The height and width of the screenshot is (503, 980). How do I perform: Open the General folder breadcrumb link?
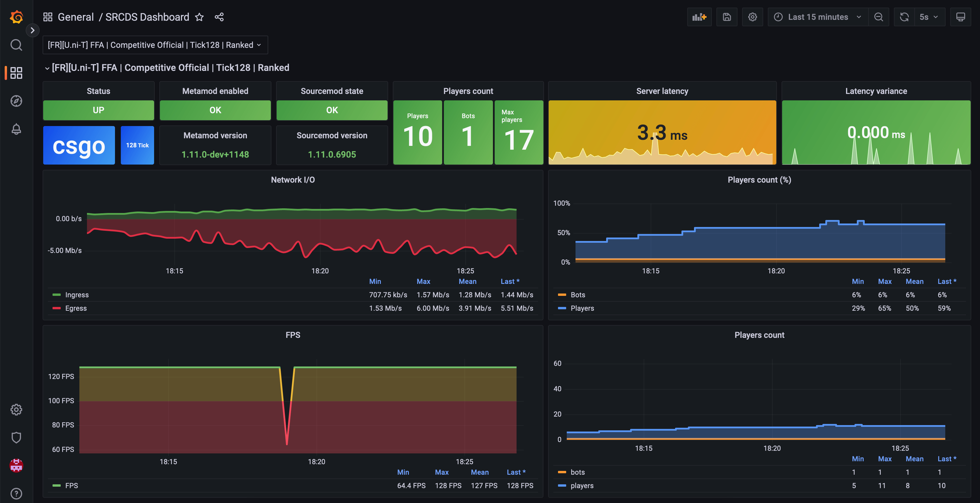point(75,17)
